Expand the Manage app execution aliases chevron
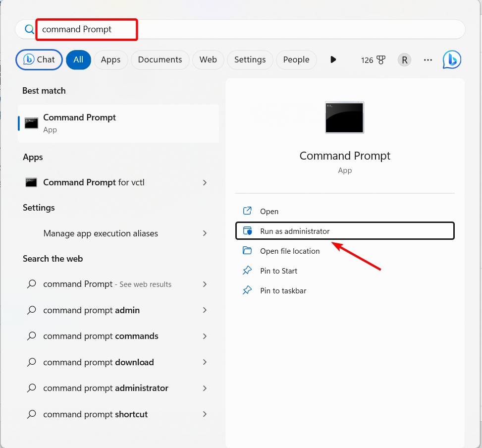This screenshot has height=448, width=482. (205, 233)
